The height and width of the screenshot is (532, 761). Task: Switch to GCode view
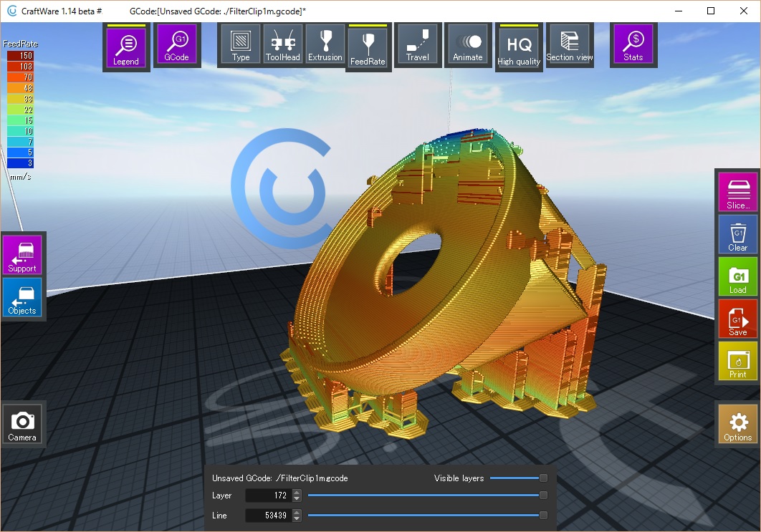[176, 44]
